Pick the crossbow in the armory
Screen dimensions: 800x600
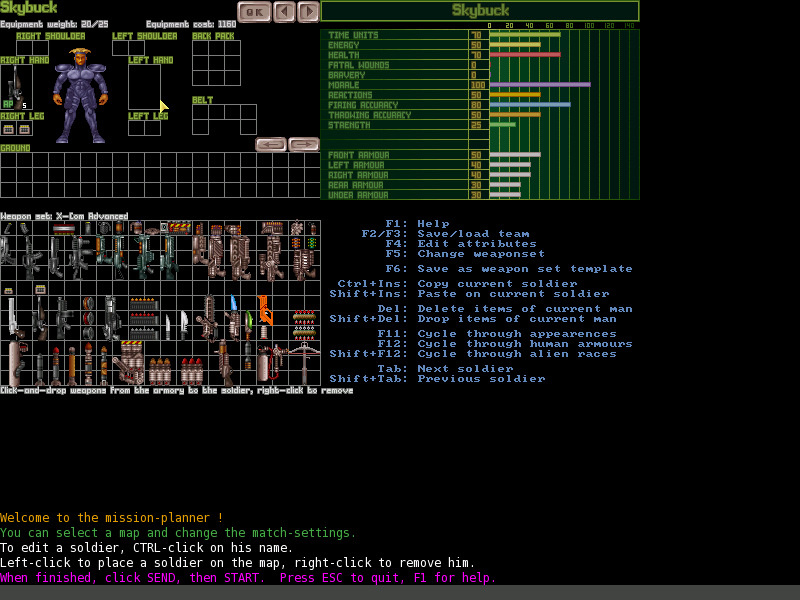click(x=305, y=363)
